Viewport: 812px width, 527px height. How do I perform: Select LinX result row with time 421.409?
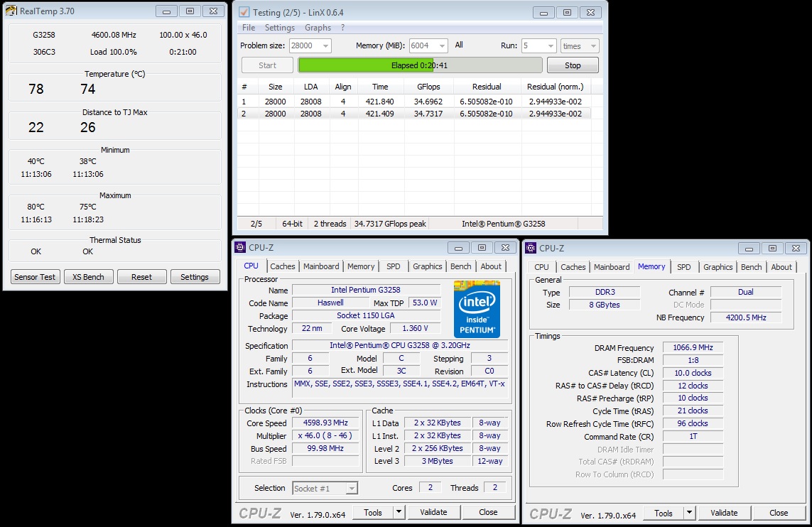pyautogui.click(x=414, y=114)
